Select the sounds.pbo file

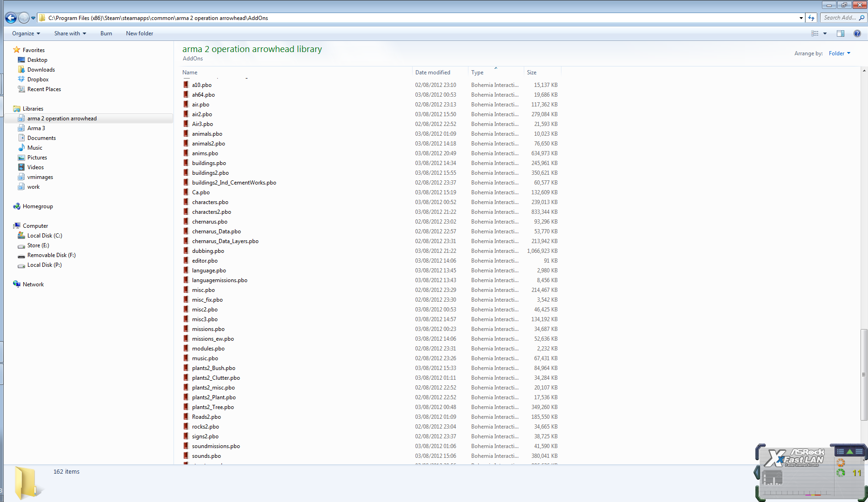point(207,456)
